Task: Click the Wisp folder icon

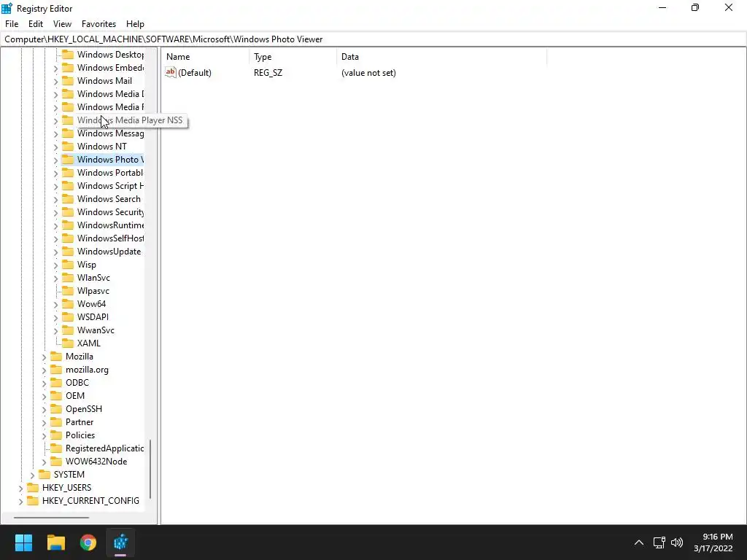Action: (68, 264)
